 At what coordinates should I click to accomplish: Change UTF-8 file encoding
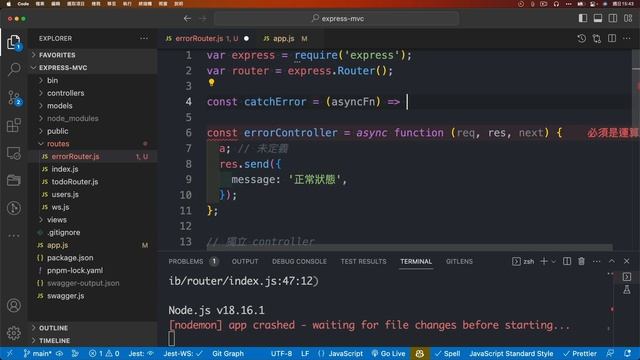click(281, 353)
